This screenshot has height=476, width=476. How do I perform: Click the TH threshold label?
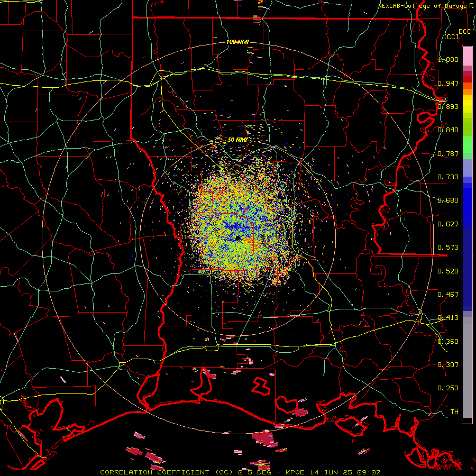[x=454, y=412]
